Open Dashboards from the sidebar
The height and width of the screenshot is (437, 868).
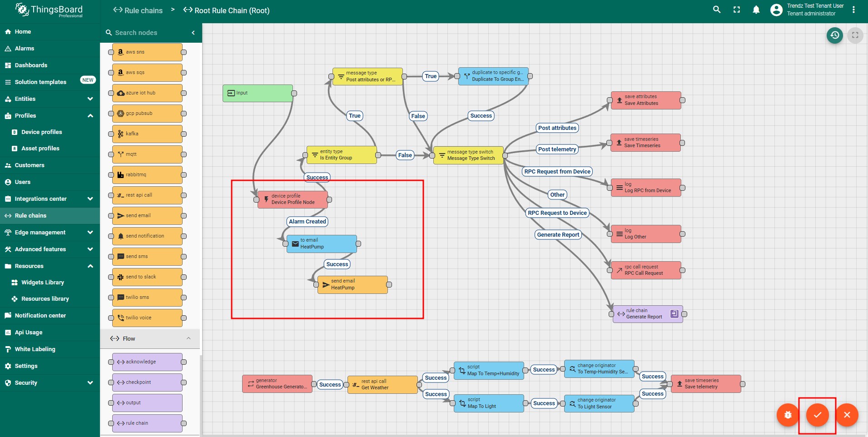31,65
